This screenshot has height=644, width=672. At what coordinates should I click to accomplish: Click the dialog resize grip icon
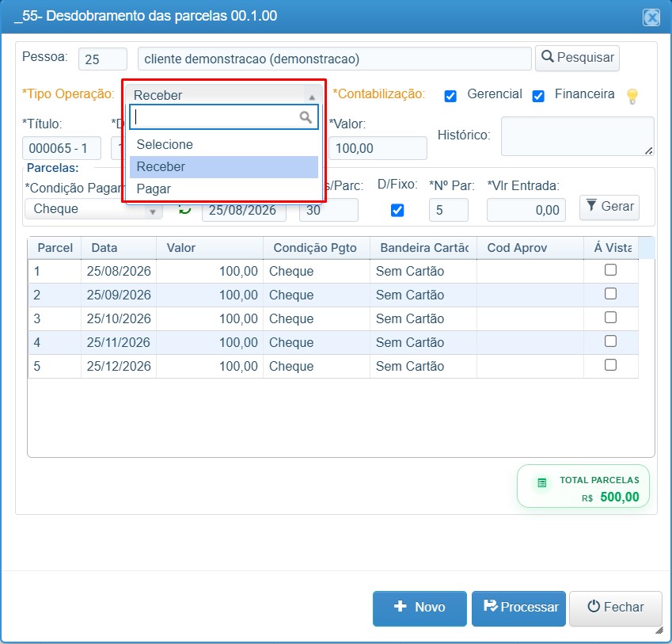[x=659, y=630]
